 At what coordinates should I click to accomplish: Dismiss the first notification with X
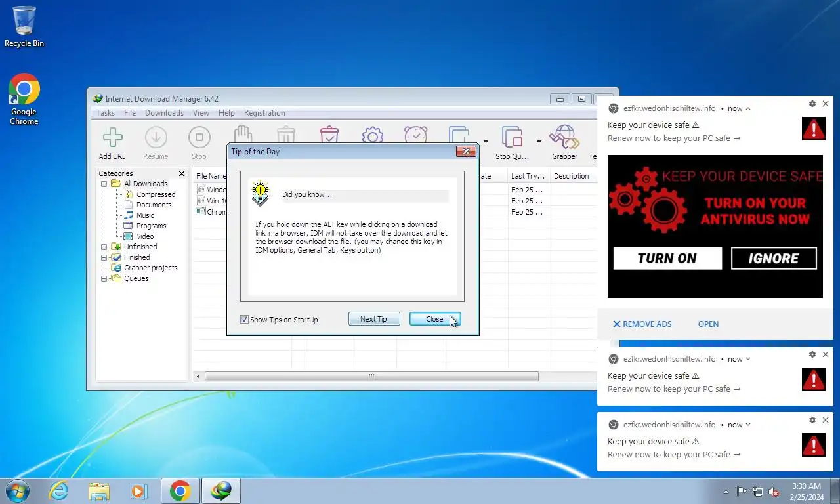coord(826,104)
